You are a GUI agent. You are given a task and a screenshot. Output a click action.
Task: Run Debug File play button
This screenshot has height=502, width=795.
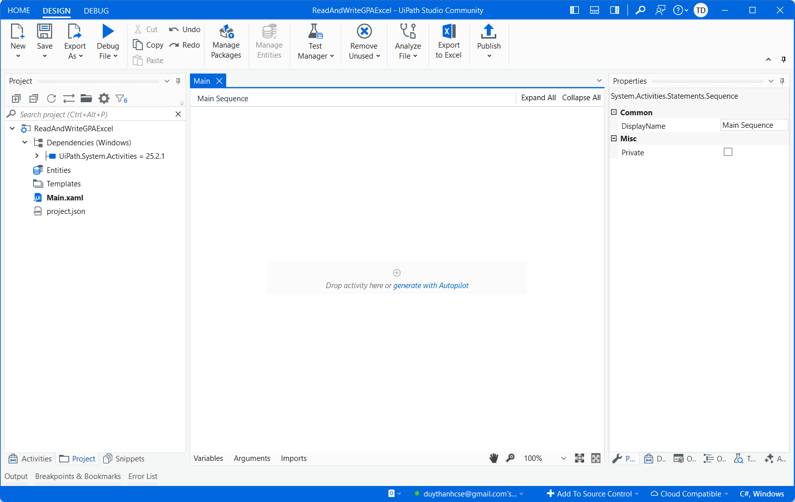tap(107, 31)
